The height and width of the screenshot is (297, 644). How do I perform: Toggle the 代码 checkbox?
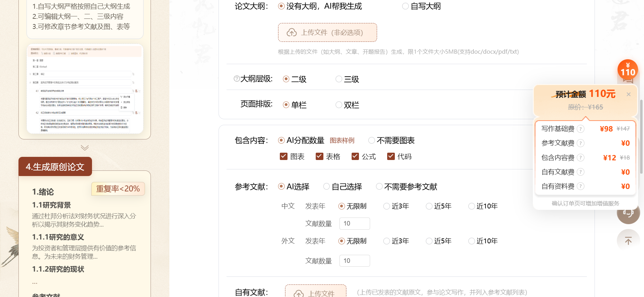pyautogui.click(x=391, y=156)
